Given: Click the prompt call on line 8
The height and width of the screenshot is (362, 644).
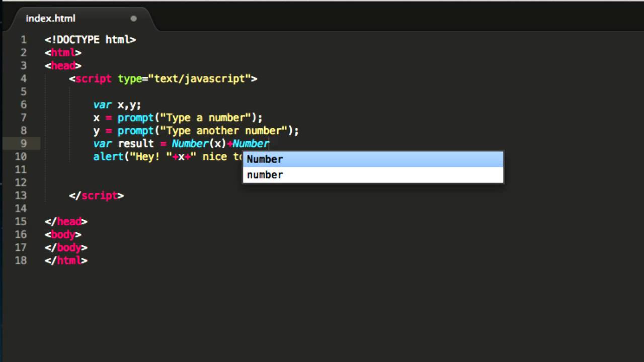Looking at the screenshot, I should [x=208, y=131].
